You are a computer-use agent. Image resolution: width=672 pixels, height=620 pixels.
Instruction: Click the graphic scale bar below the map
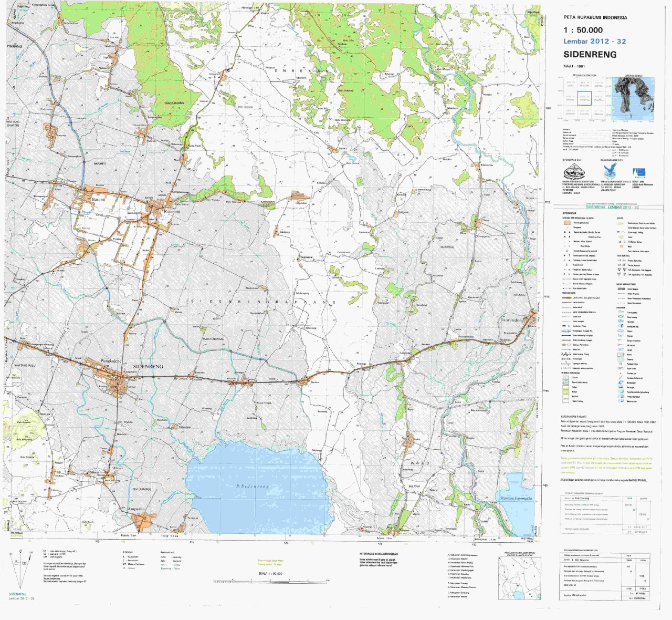(x=270, y=581)
